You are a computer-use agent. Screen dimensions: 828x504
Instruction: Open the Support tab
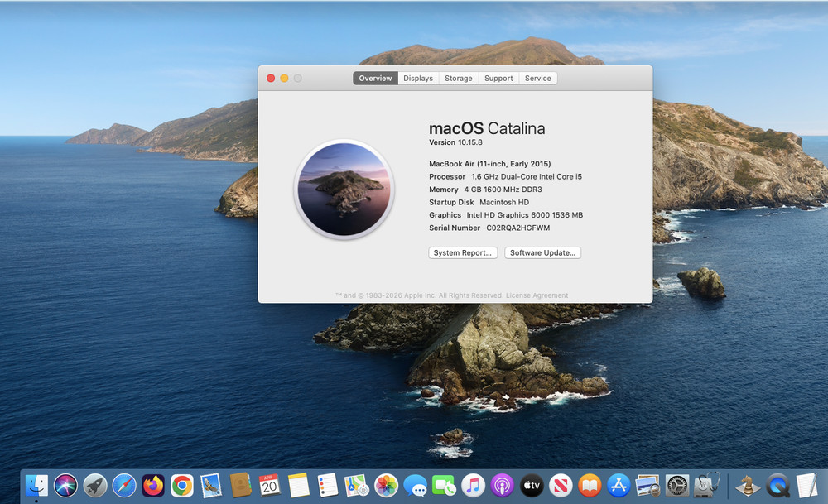[x=498, y=78]
